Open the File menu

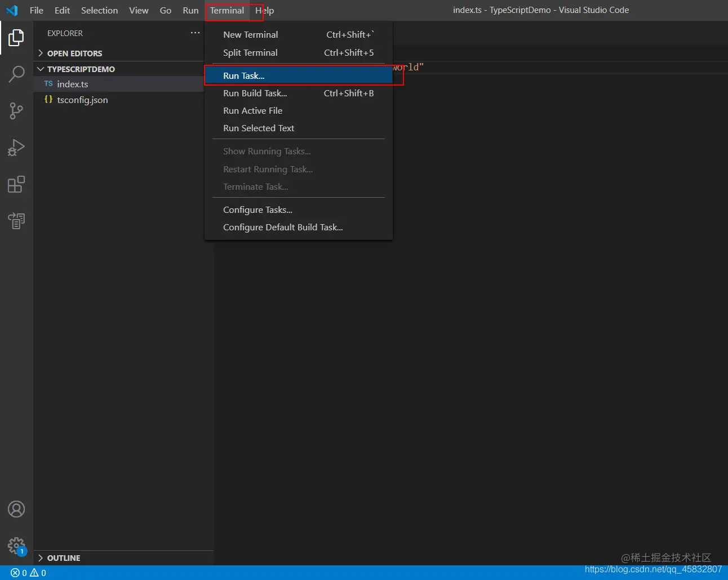[x=37, y=10]
